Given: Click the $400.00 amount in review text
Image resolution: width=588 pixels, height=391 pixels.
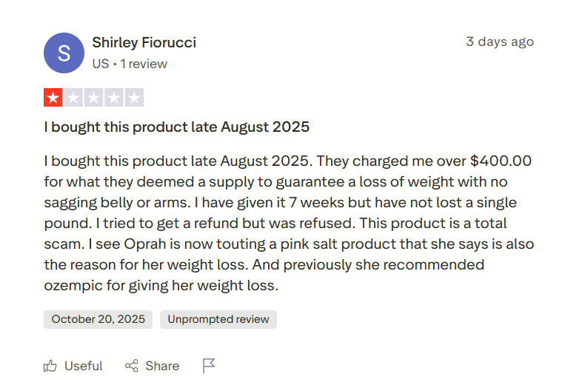Looking at the screenshot, I should coord(501,161).
